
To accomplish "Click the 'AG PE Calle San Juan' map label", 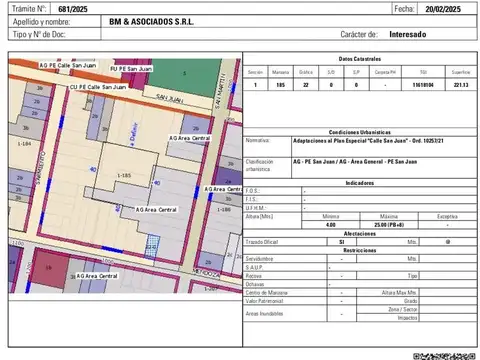I will [68, 65].
